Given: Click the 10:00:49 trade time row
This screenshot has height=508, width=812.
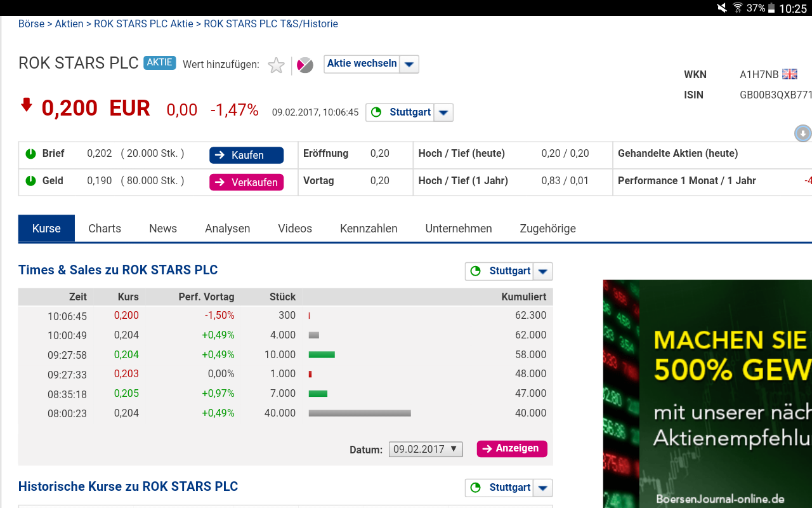Looking at the screenshot, I should (x=285, y=335).
